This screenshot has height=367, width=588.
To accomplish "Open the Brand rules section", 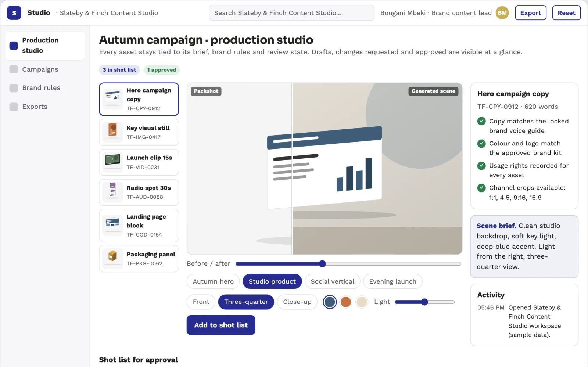I will point(45,88).
